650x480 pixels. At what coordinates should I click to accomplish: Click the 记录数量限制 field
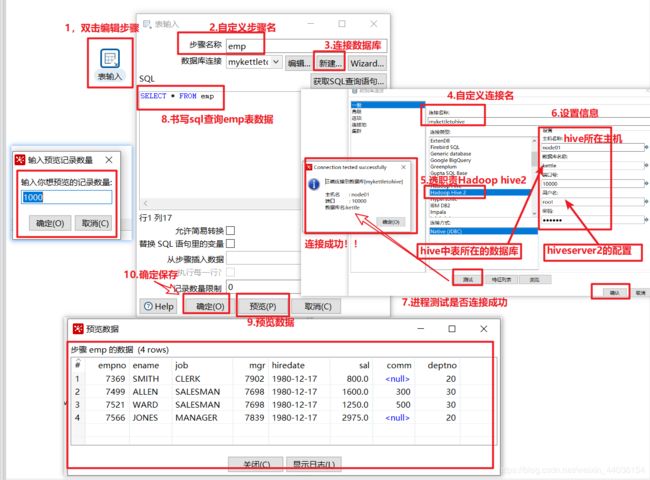click(x=263, y=287)
